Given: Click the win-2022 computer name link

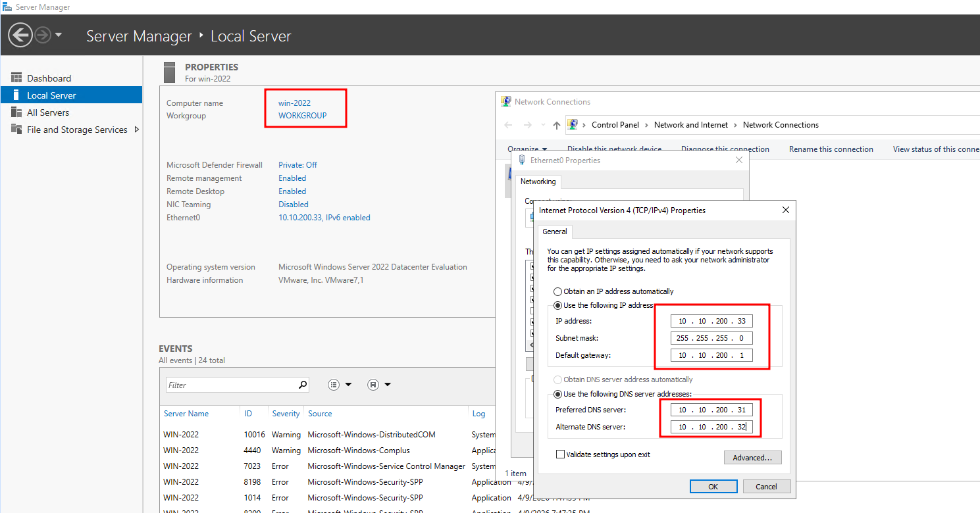Looking at the screenshot, I should pos(294,103).
